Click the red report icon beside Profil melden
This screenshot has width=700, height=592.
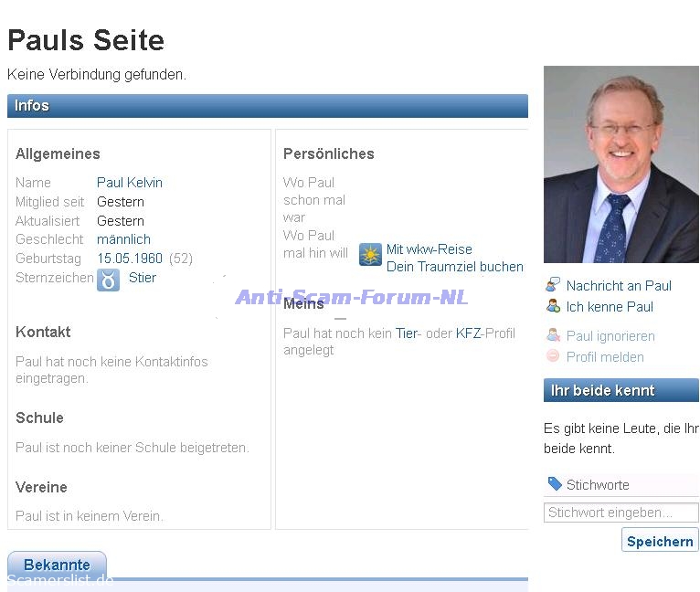point(553,356)
